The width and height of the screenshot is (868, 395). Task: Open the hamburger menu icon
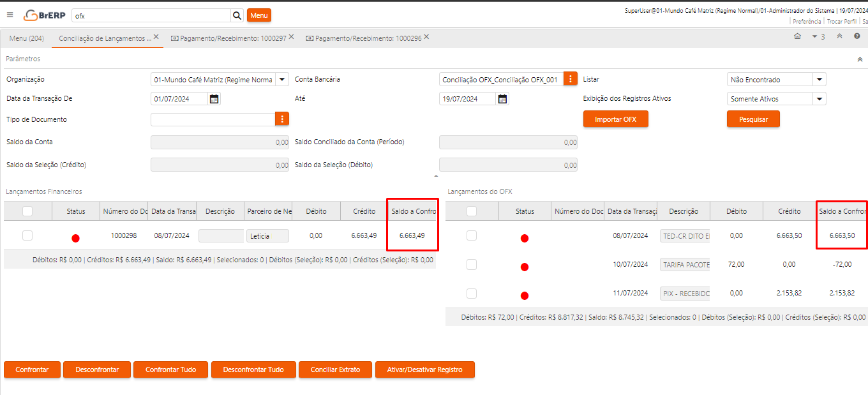pos(10,15)
